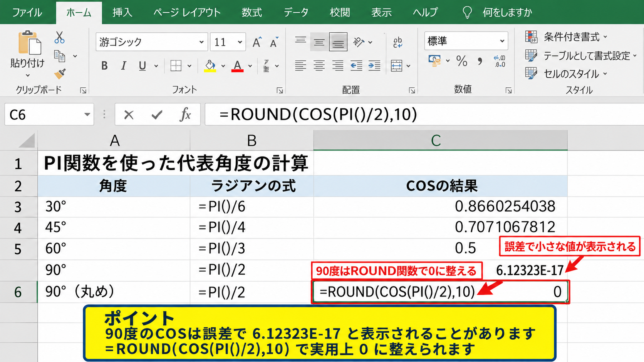Image resolution: width=644 pixels, height=362 pixels.
Task: Click the wrap text icon
Action: coord(398,42)
